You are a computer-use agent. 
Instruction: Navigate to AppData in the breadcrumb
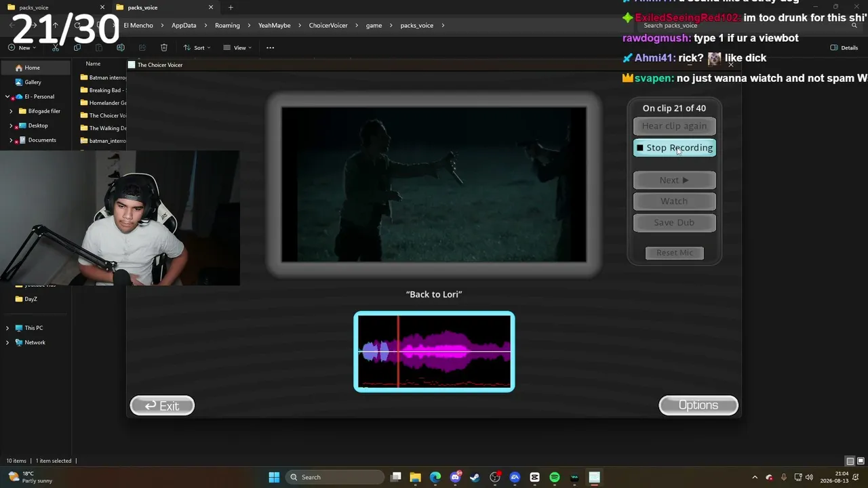tap(184, 25)
